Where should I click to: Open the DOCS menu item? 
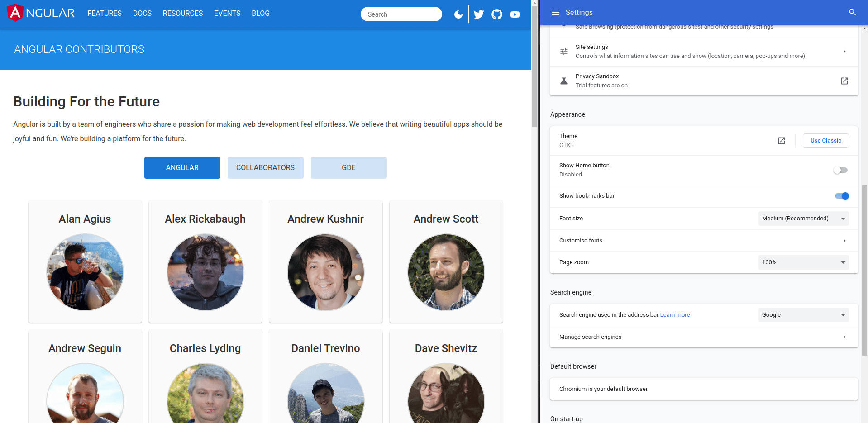(142, 14)
